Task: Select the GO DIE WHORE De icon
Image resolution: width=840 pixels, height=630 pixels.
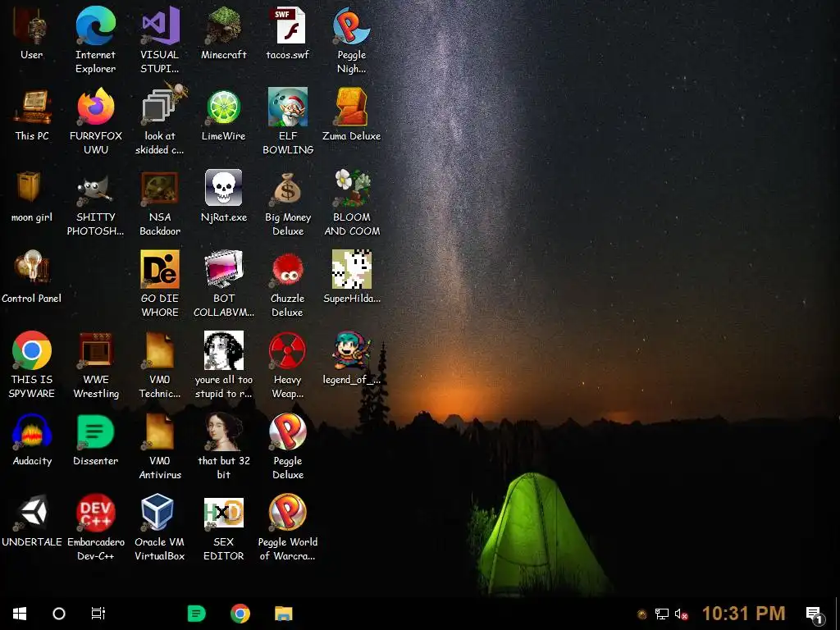Action: pos(160,269)
